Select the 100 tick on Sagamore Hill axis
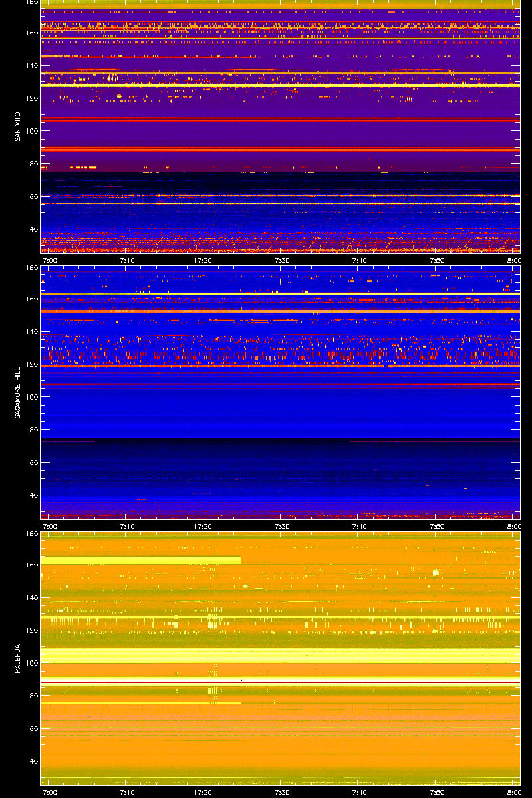The width and height of the screenshot is (532, 798). [31, 397]
